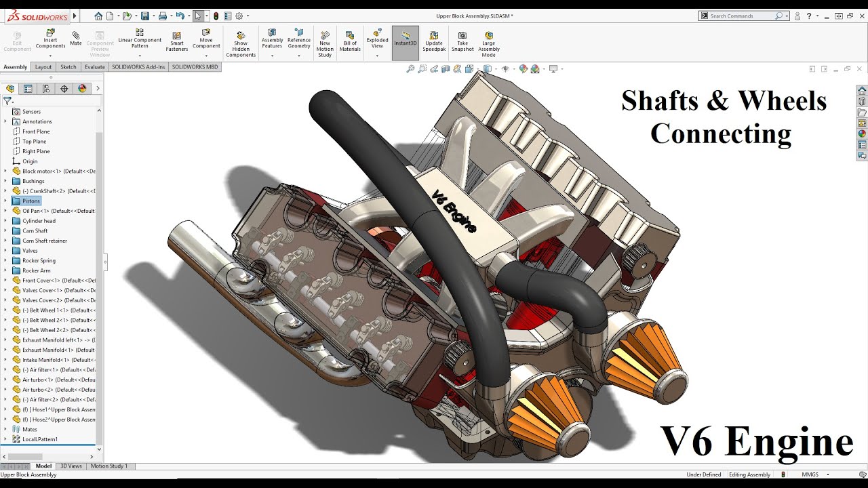This screenshot has height=488, width=868.
Task: Open Task Pane Appearances tab icon
Action: (862, 134)
